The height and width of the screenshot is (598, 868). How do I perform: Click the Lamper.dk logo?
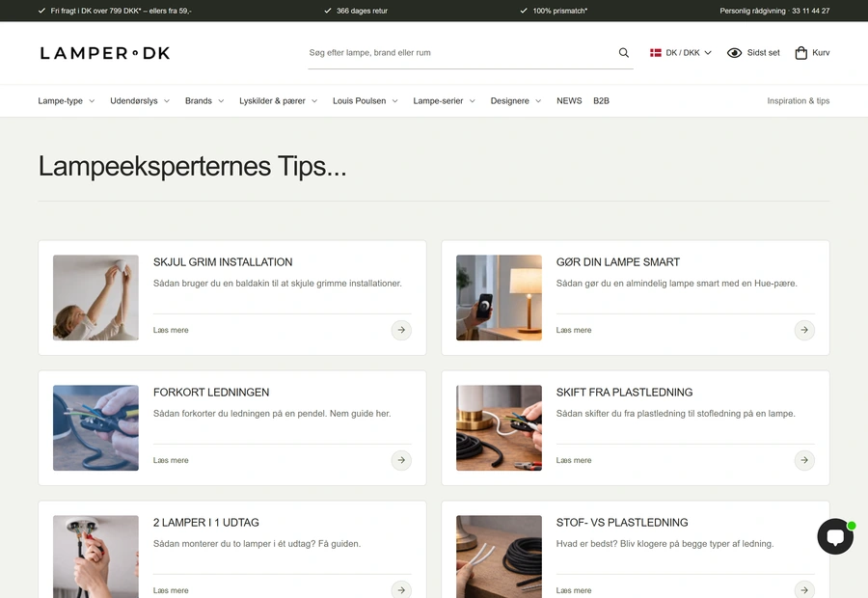[x=104, y=53]
